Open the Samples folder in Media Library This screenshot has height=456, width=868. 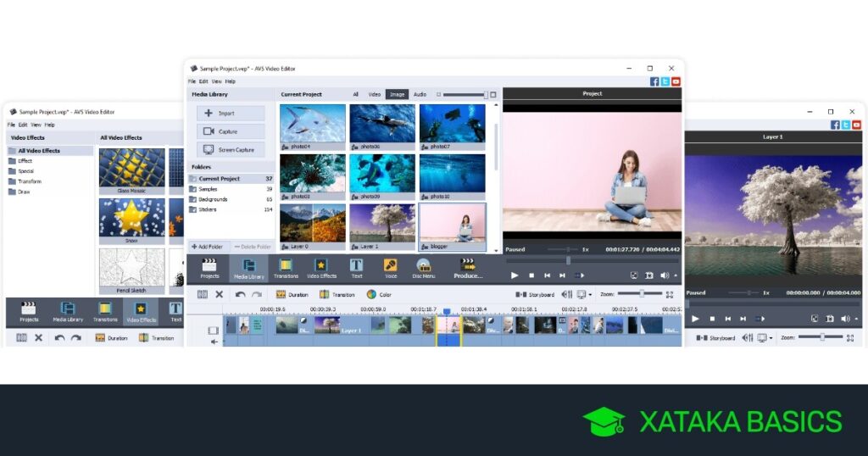(208, 189)
